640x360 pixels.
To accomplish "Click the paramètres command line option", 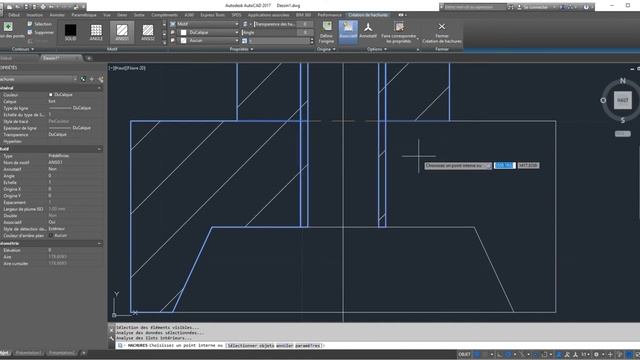I will point(308,345).
